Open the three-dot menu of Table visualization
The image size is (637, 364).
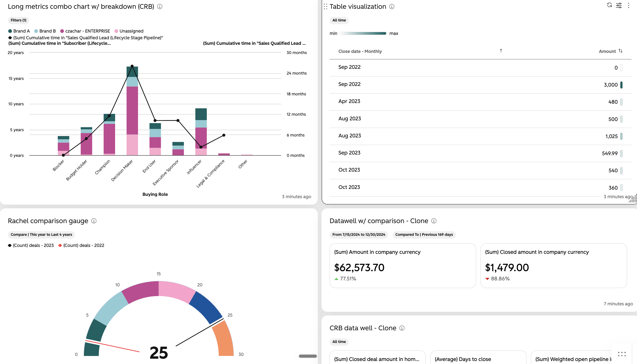[x=628, y=5]
